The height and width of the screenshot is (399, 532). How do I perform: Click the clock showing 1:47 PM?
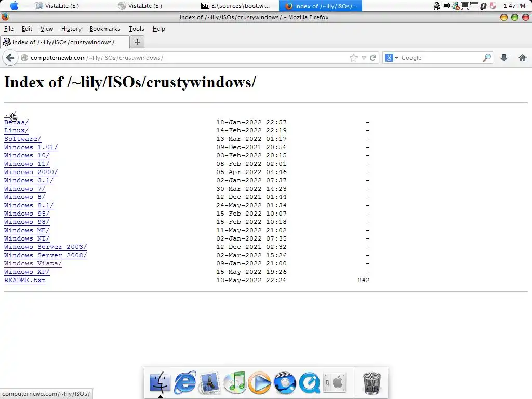click(x=515, y=6)
